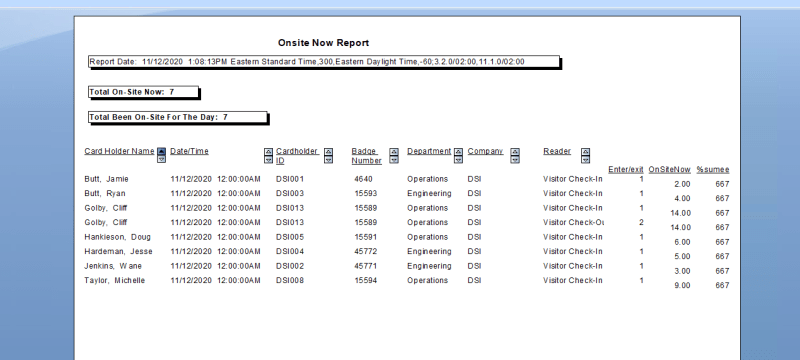Viewport: 800px width, 360px height.
Task: Click date/time in Taylor, Michelle row
Action: [x=215, y=280]
